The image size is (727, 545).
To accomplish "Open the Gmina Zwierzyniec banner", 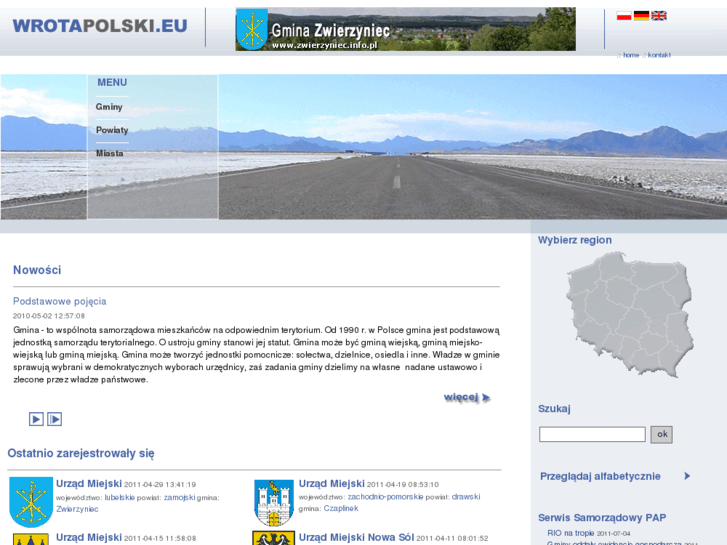I will pyautogui.click(x=406, y=29).
